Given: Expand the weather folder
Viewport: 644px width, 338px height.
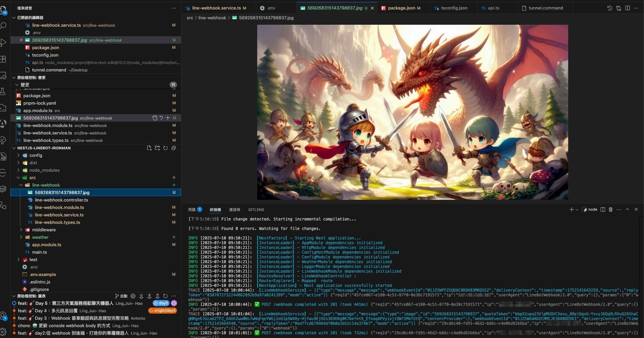Looking at the screenshot, I should click(x=21, y=237).
